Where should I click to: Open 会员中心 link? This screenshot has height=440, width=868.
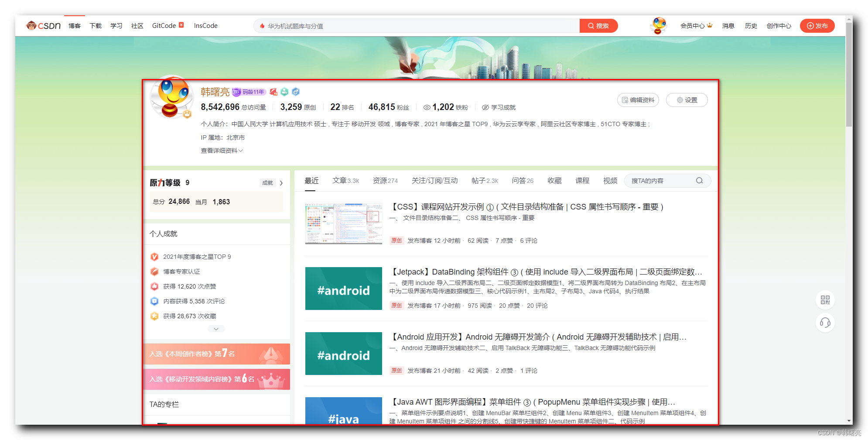692,26
